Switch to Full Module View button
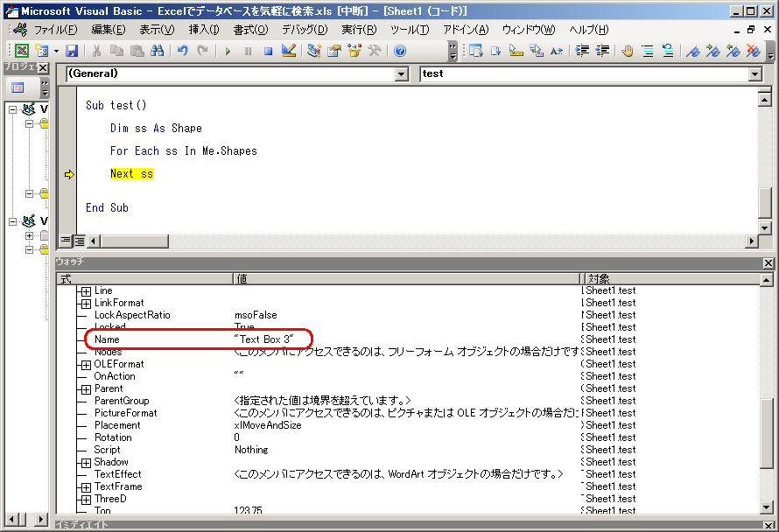779x532 pixels. pyautogui.click(x=79, y=241)
